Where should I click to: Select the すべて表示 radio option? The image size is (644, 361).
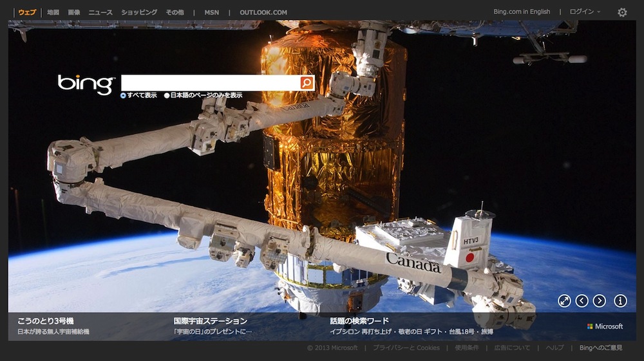(x=123, y=95)
